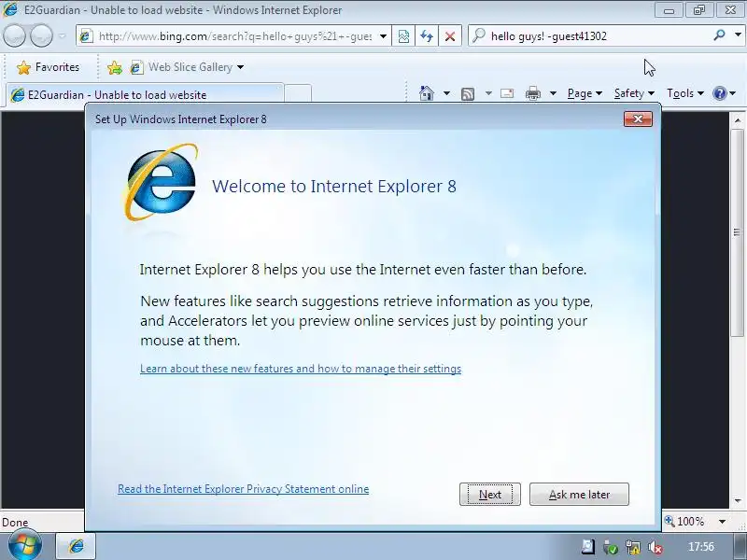Open the Safety menu

(x=634, y=93)
